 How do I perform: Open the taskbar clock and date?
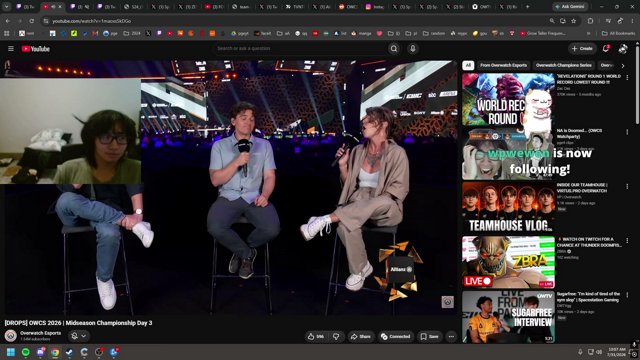click(617, 352)
